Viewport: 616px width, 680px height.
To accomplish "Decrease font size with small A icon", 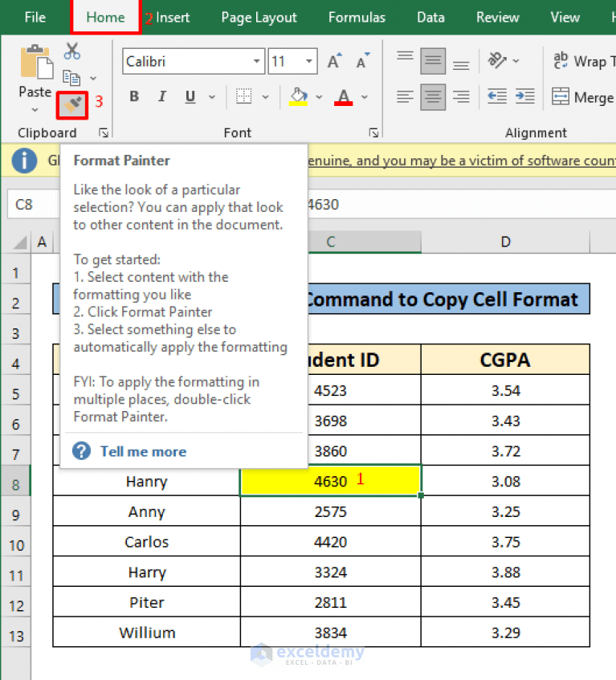I will [363, 61].
